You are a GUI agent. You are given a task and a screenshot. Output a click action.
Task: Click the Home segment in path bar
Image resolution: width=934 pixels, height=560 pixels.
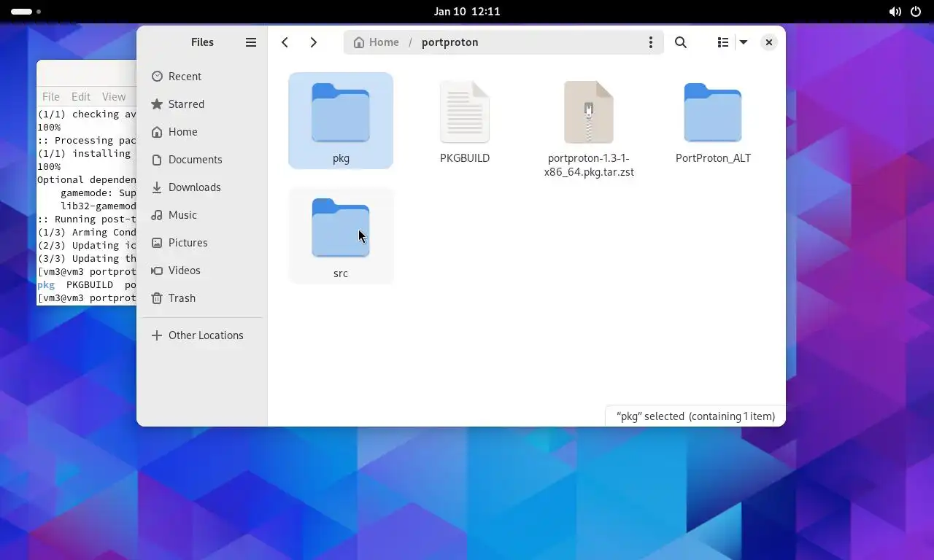point(377,42)
